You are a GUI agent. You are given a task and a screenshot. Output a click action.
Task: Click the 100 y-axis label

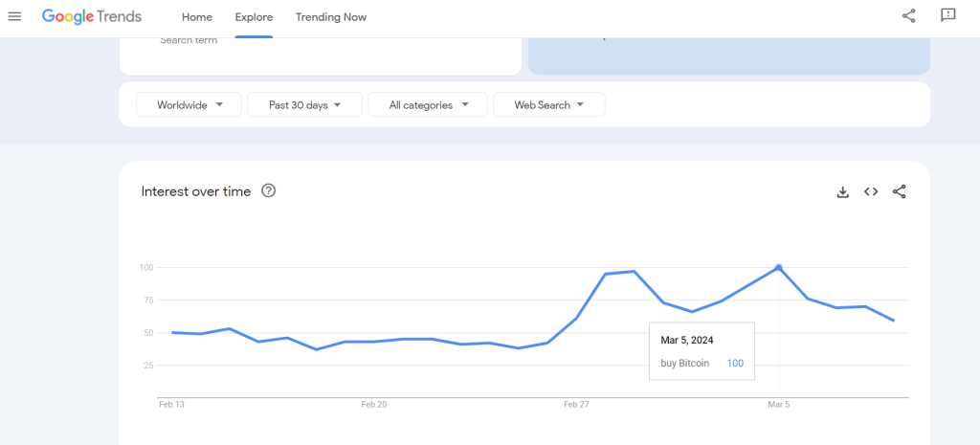coord(146,268)
